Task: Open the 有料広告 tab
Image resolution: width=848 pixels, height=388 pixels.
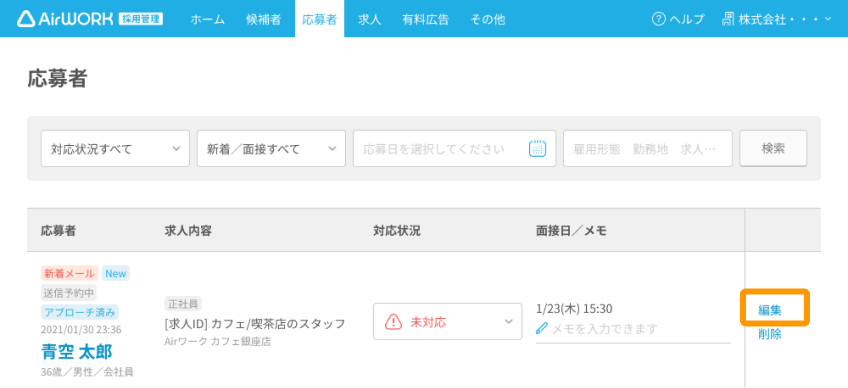Action: pos(425,19)
